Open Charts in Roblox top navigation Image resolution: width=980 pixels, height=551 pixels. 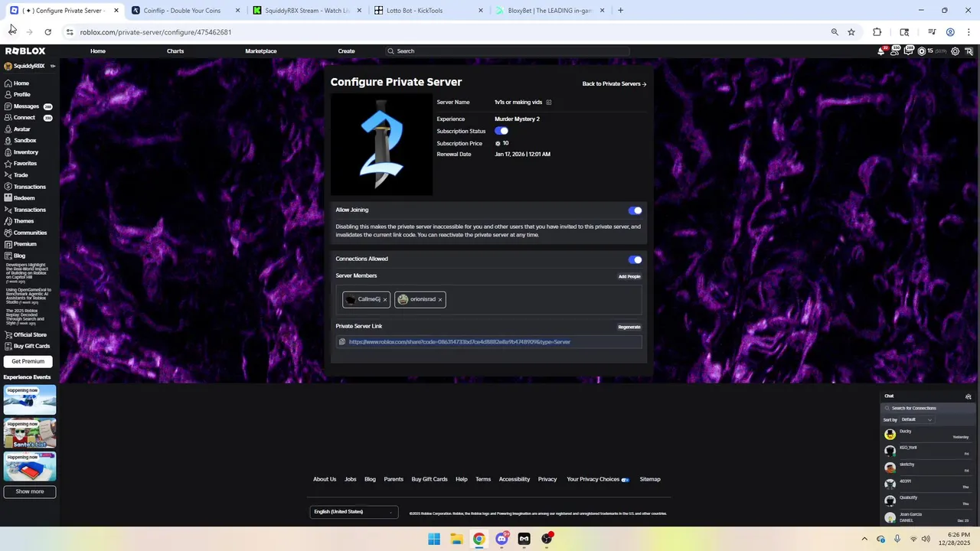(x=175, y=51)
